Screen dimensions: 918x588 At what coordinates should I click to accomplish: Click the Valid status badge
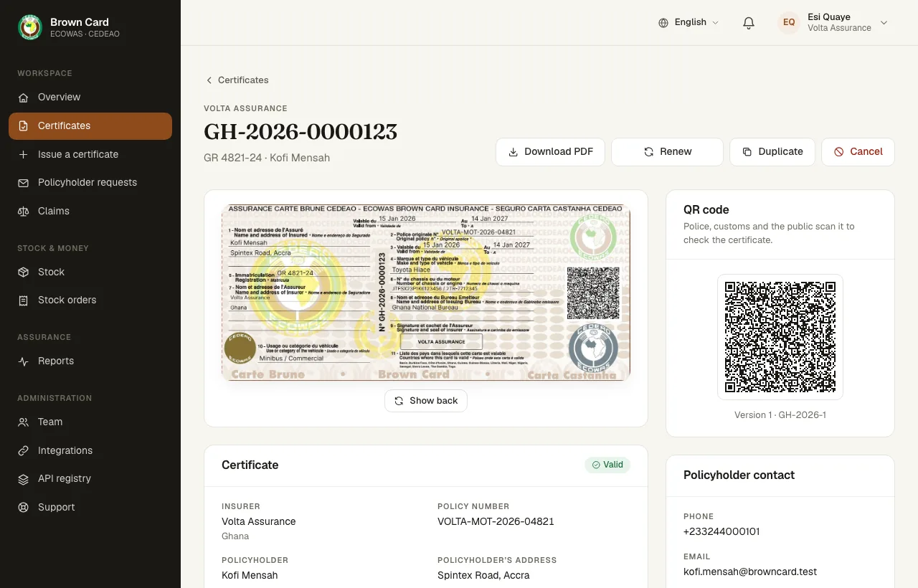(607, 465)
